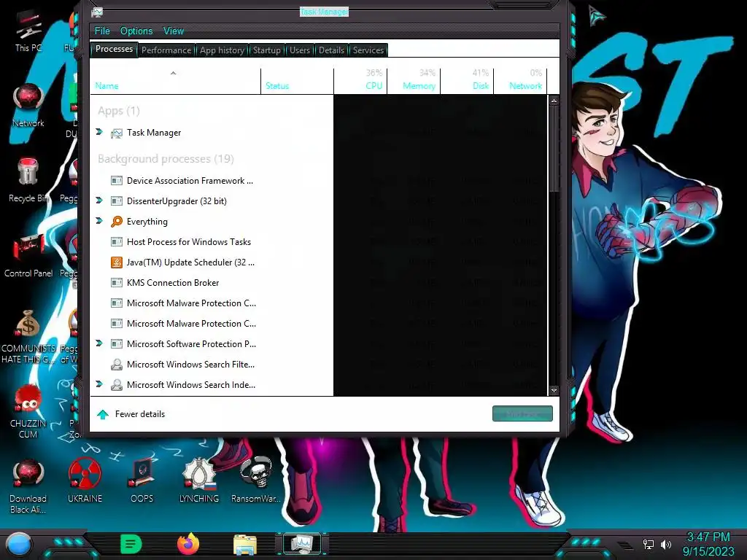The image size is (747, 560).
Task: Sort by the Disk column header
Action: click(x=468, y=81)
